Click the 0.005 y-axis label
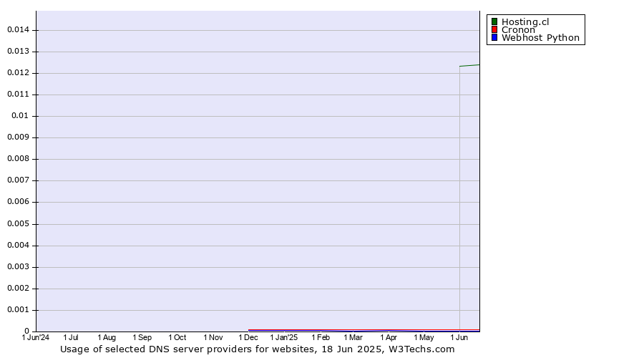Screen dimensions: 644x358 [x=18, y=223]
